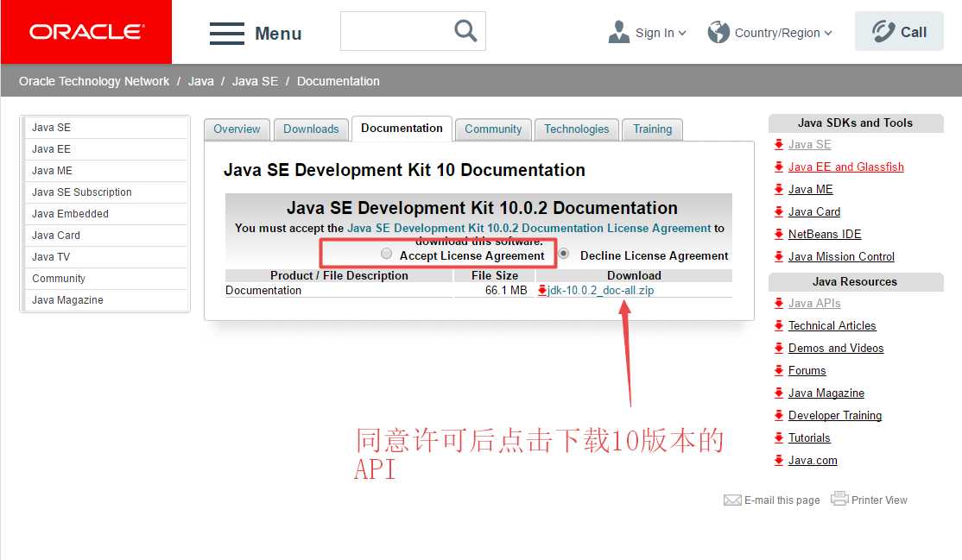Open Java TV in left sidebar

click(x=105, y=256)
